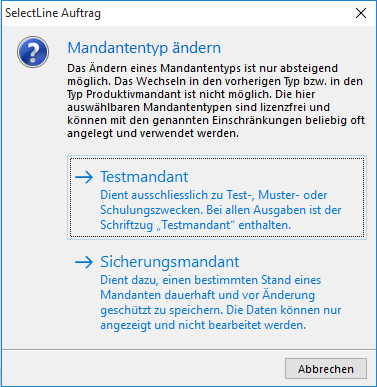This screenshot has width=377, height=387.
Task: Click the blue question mark icon
Action: pos(33,52)
